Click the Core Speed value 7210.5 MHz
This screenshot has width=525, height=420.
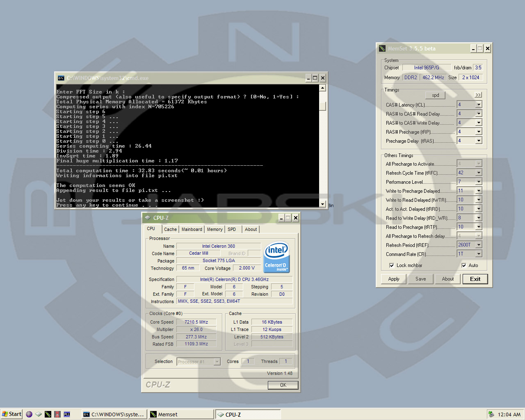pyautogui.click(x=196, y=322)
